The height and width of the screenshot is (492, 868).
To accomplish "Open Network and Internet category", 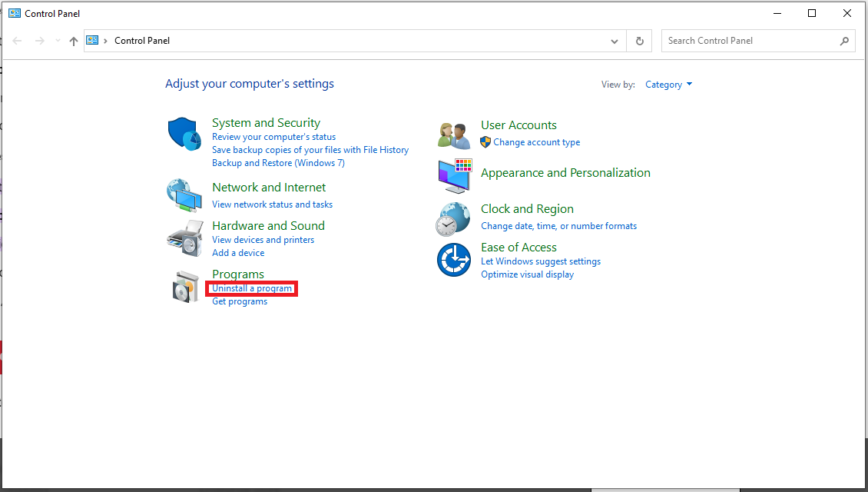I will click(x=269, y=188).
